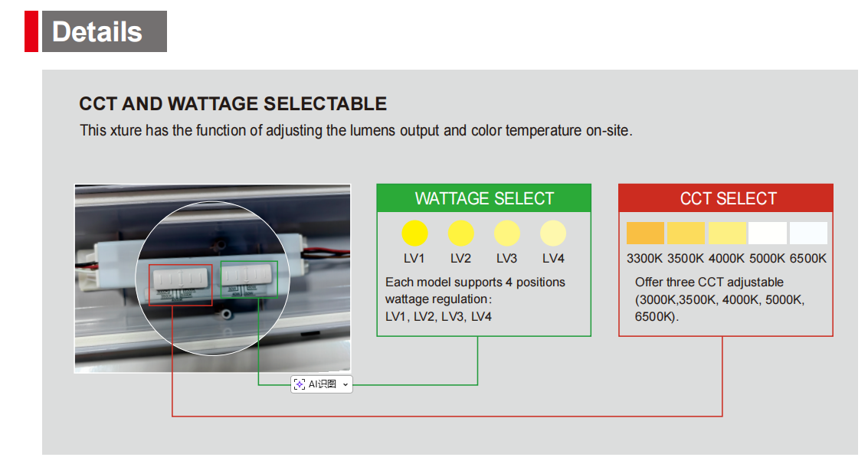
Task: Select the 3300K color swatch
Action: 645,233
